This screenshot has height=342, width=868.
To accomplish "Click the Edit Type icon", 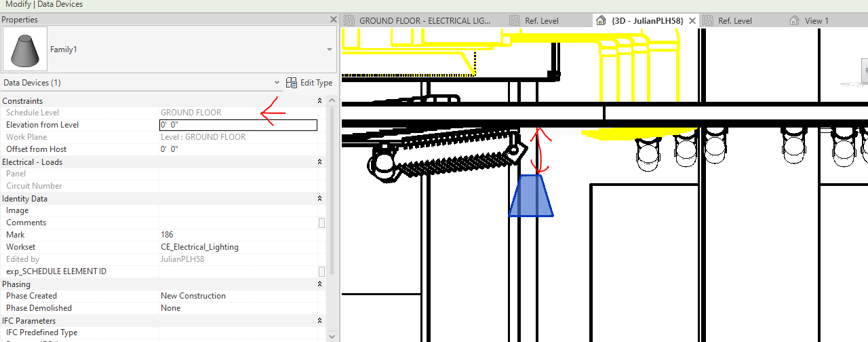I will [x=292, y=83].
